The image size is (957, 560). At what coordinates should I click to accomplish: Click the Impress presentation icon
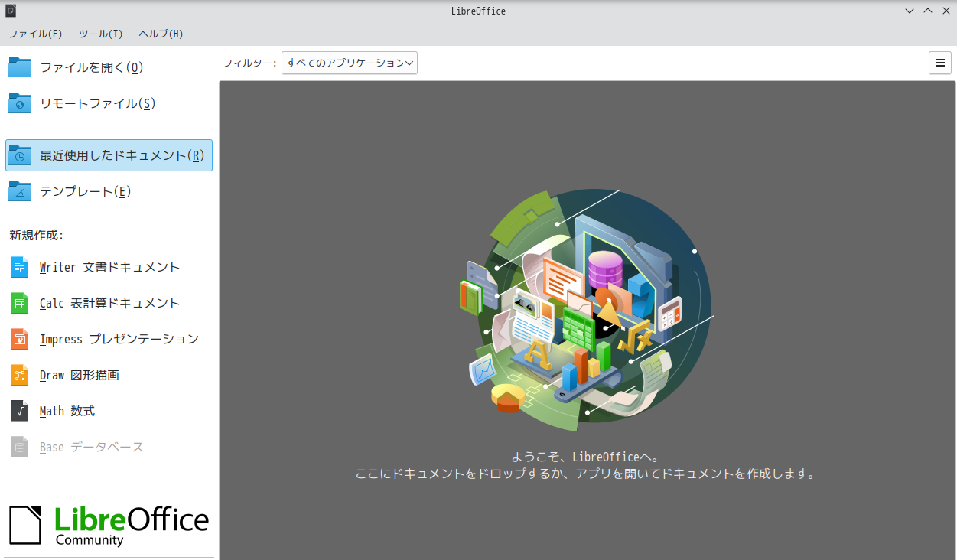tap(20, 339)
